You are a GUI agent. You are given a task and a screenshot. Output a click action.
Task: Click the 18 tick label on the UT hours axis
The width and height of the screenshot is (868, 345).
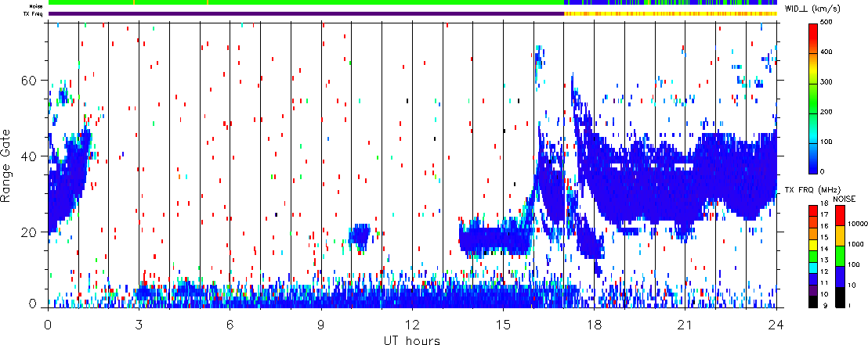[593, 323]
